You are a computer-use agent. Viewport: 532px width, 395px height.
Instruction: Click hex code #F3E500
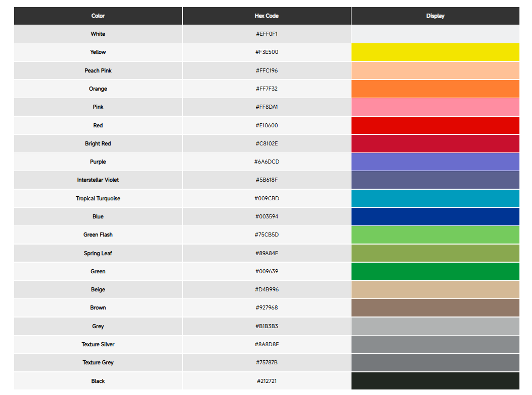coord(267,52)
